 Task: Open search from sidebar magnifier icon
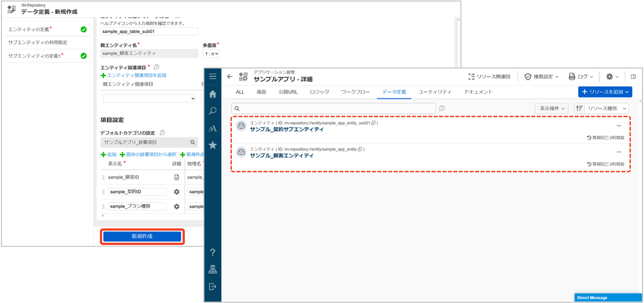click(x=212, y=111)
